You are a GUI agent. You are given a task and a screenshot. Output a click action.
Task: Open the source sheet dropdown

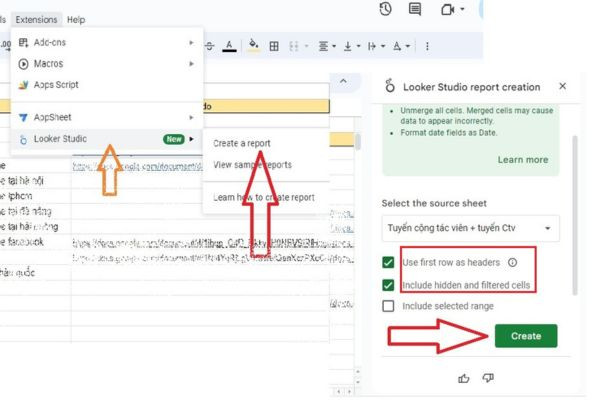470,228
